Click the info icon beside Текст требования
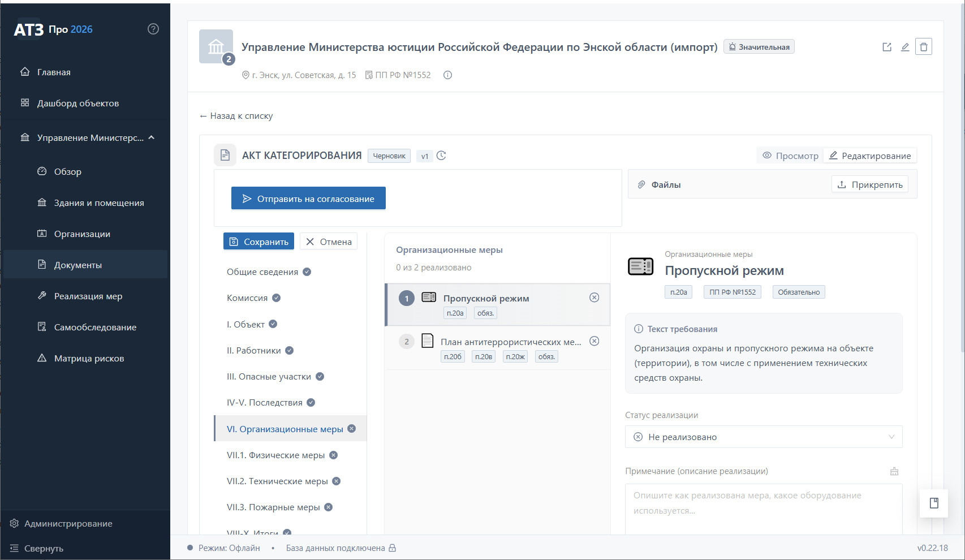Viewport: 965px width, 560px height. [x=639, y=329]
